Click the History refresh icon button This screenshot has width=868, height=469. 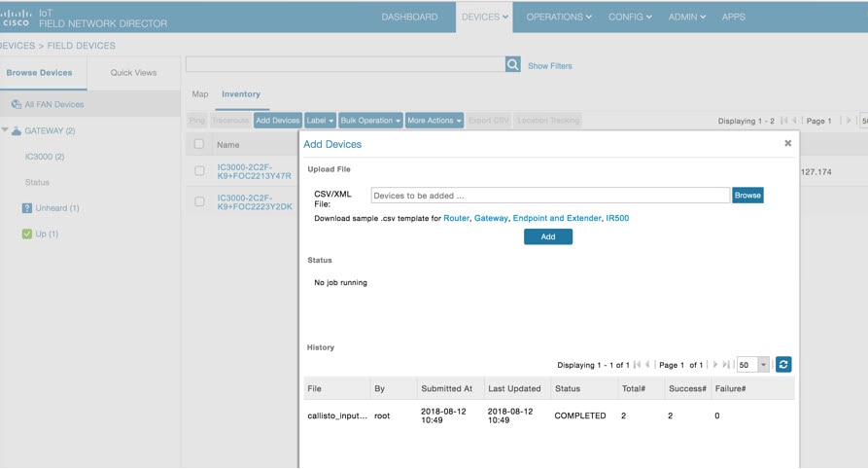click(783, 364)
